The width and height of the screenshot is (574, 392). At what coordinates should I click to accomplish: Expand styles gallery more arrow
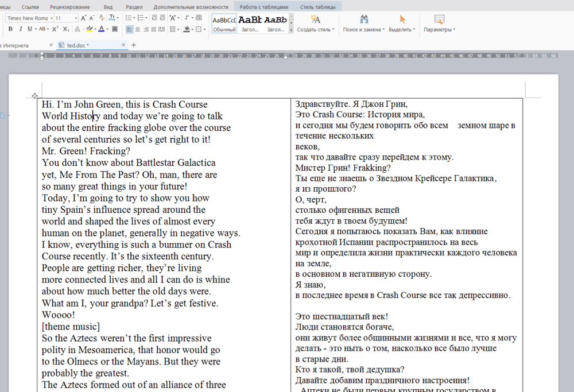point(292,30)
